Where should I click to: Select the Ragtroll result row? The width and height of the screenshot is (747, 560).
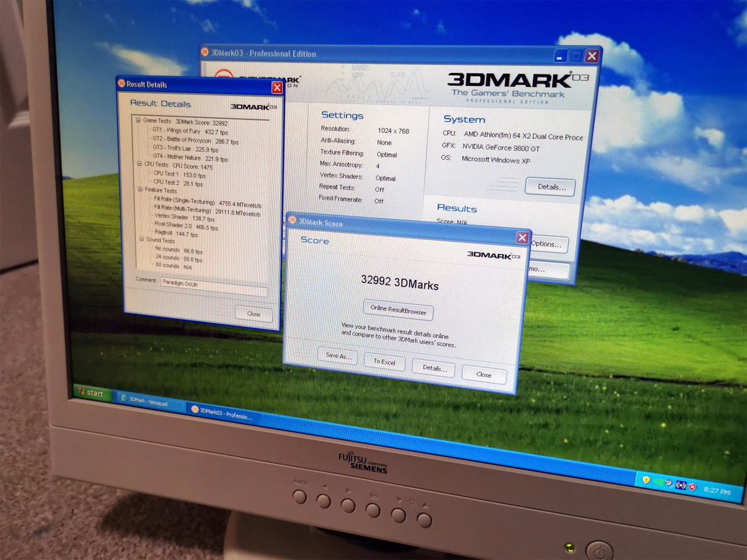[x=176, y=233]
